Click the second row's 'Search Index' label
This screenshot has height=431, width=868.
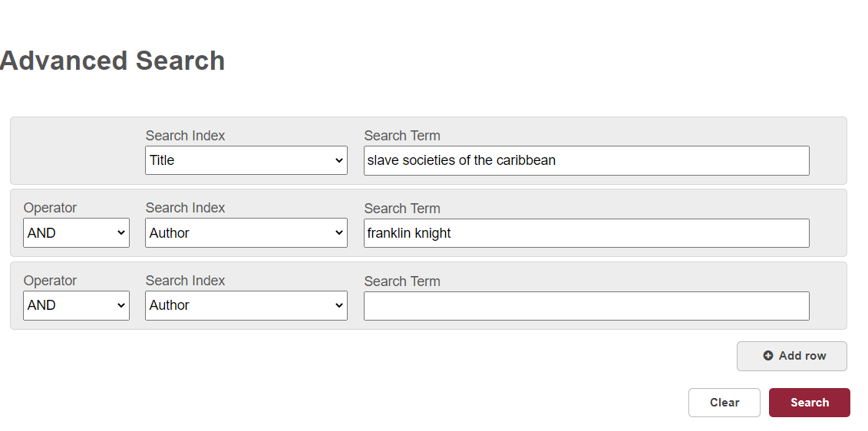tap(185, 208)
